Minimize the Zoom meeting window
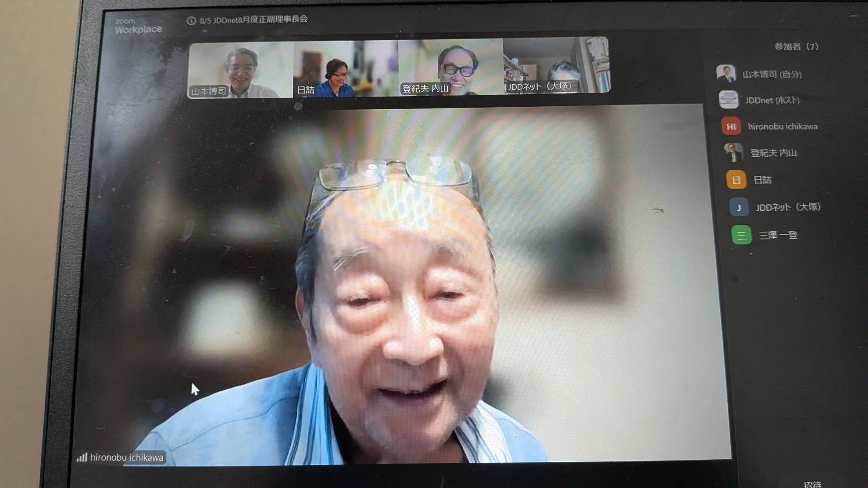This screenshot has width=868, height=488. click(x=854, y=16)
